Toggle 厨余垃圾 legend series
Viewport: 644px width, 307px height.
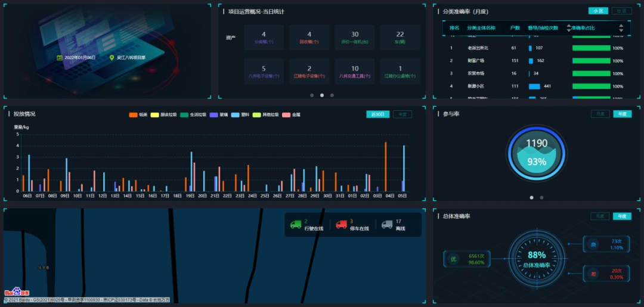(x=163, y=115)
